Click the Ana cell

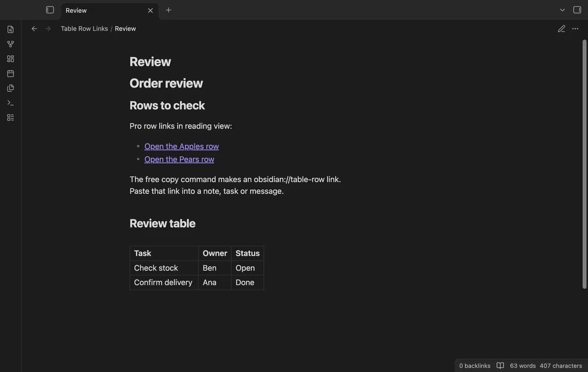tap(215, 282)
